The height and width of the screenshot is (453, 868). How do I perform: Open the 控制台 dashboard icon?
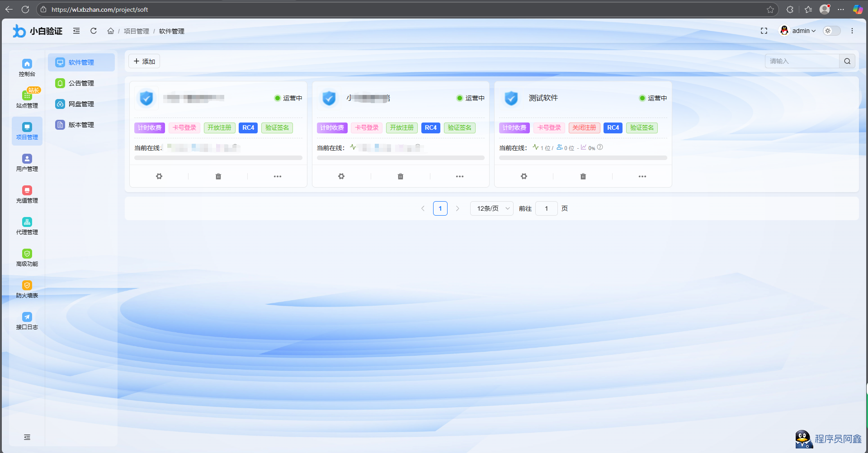27,67
